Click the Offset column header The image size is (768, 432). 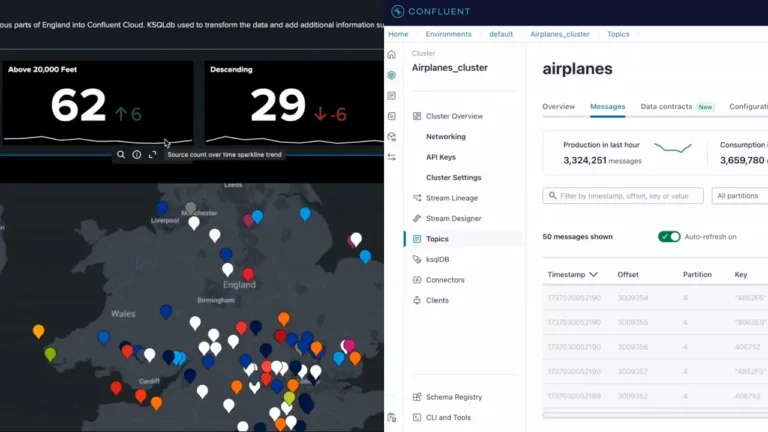tap(627, 274)
